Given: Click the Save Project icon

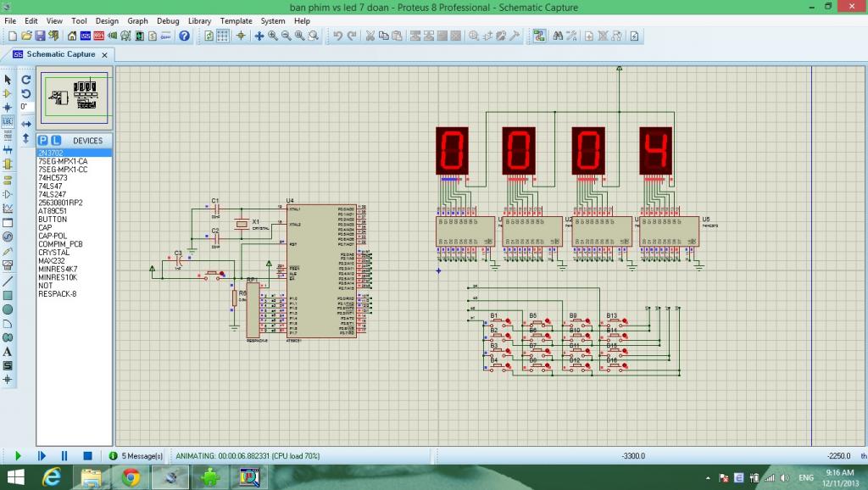Looking at the screenshot, I should click(40, 36).
